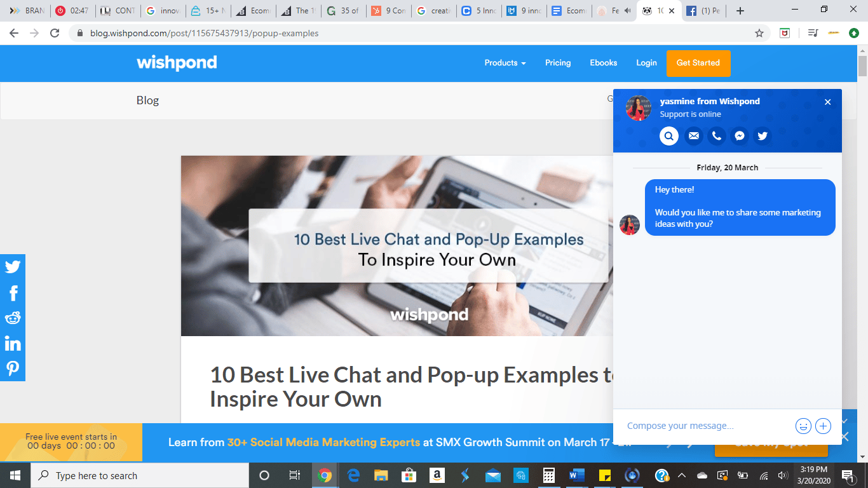Bookmark this page with star icon
868x488 pixels.
(759, 33)
